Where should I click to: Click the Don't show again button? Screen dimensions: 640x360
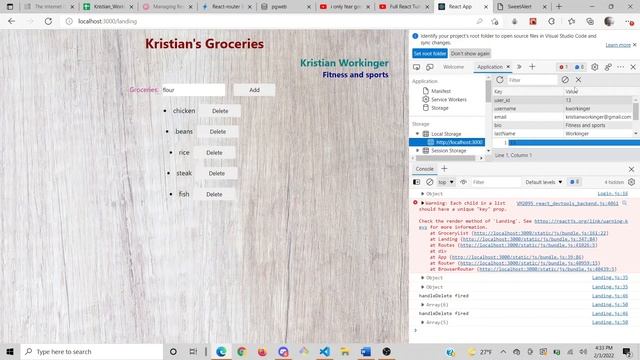point(470,53)
